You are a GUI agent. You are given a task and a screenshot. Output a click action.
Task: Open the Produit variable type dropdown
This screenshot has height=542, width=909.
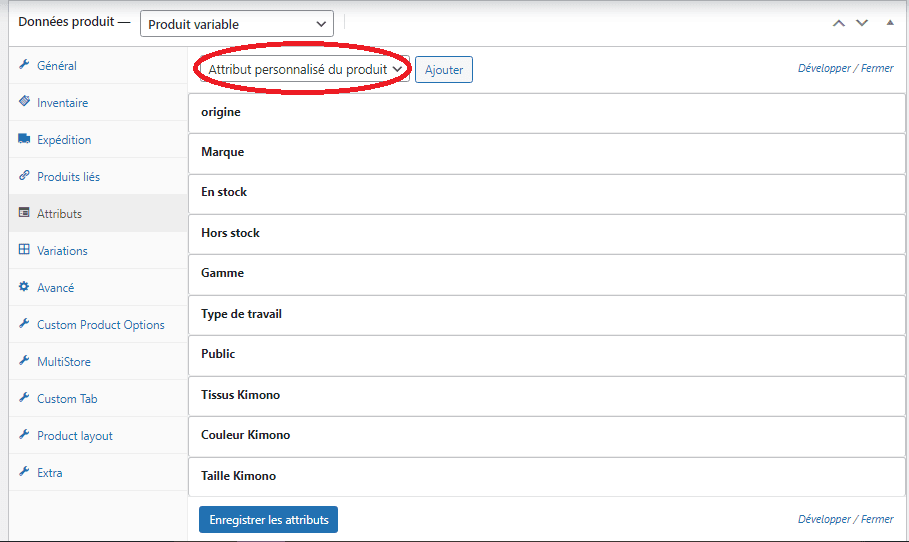coord(237,24)
